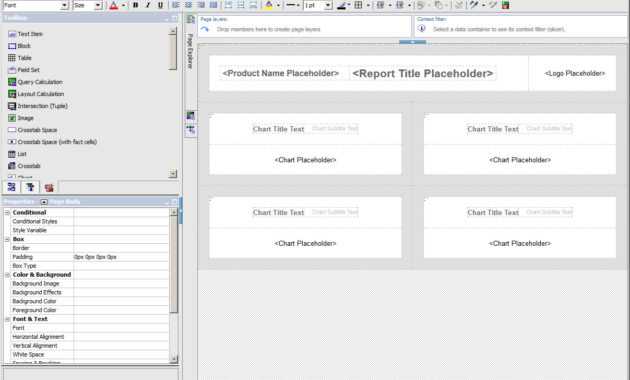
Task: Select List in the toolbox
Action: 17,154
